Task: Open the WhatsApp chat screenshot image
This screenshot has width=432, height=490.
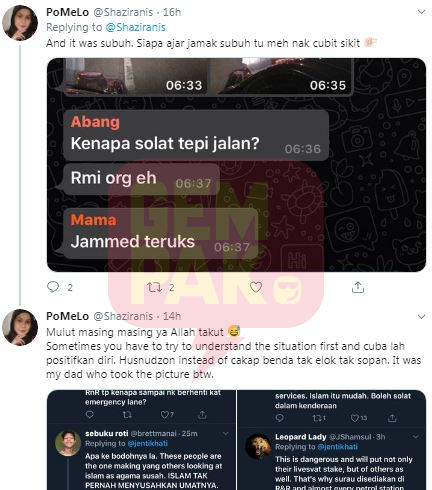Action: pyautogui.click(x=236, y=165)
